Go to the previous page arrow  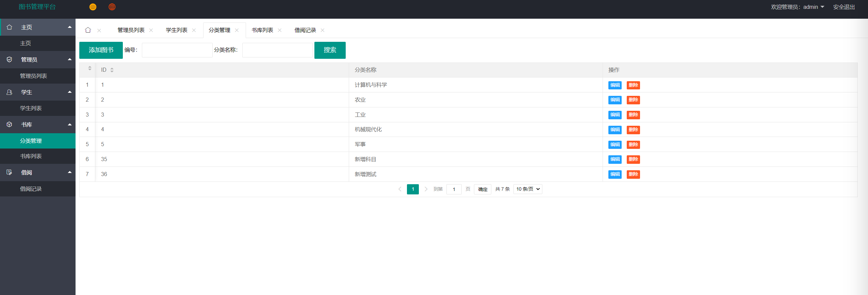tap(400, 189)
